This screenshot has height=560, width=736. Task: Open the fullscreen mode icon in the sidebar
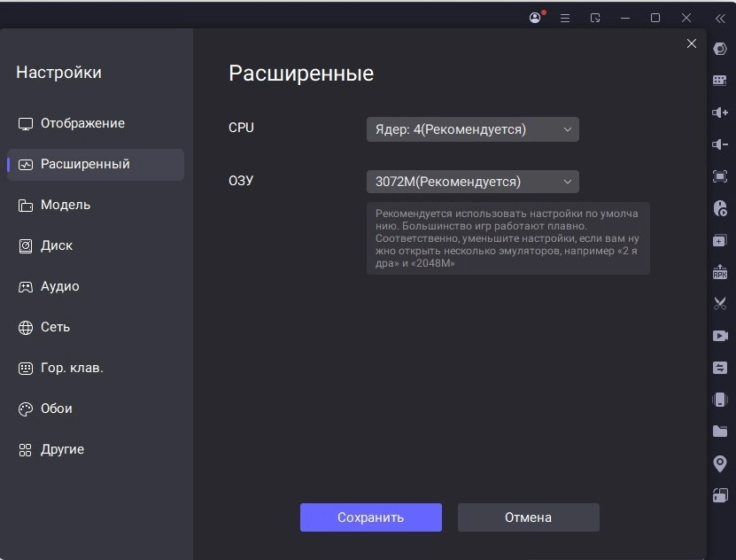(719, 175)
